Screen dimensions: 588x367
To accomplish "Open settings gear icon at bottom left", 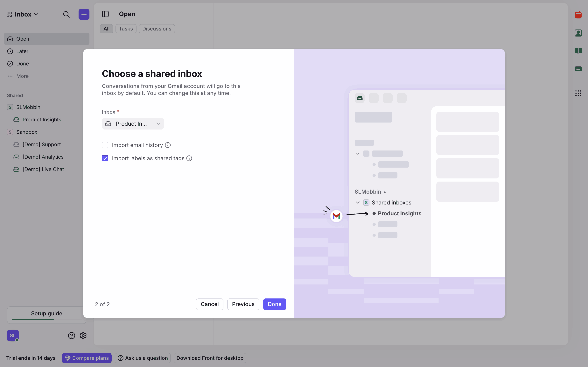I will (x=83, y=336).
